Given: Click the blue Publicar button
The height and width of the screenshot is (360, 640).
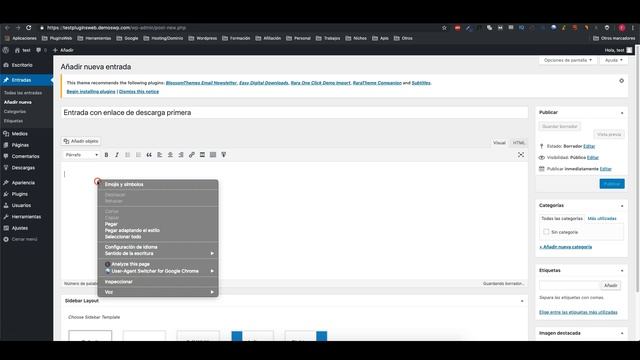Looking at the screenshot, I should (612, 184).
